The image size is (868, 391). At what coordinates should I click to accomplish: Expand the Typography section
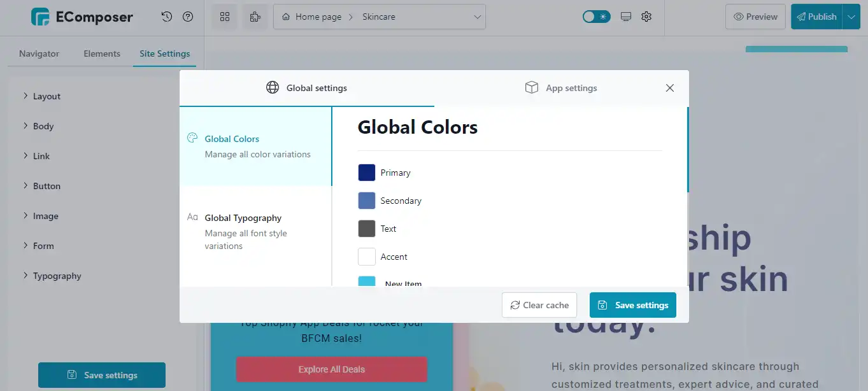tap(52, 276)
